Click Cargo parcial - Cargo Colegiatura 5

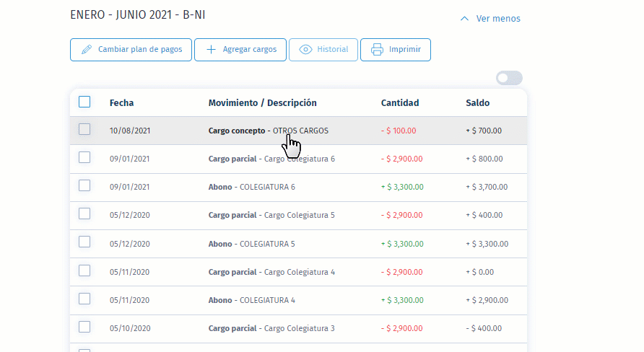point(271,215)
